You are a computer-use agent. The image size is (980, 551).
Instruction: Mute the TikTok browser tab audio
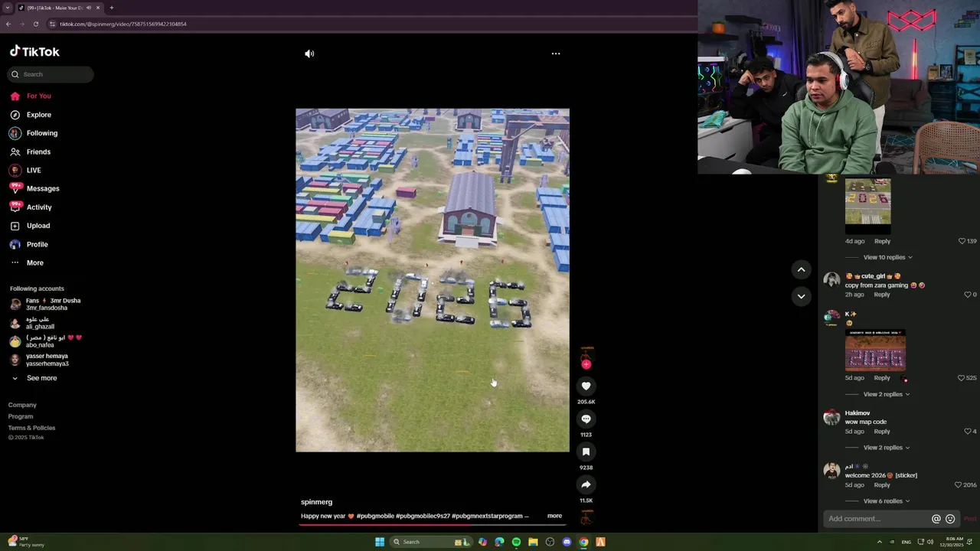(88, 8)
